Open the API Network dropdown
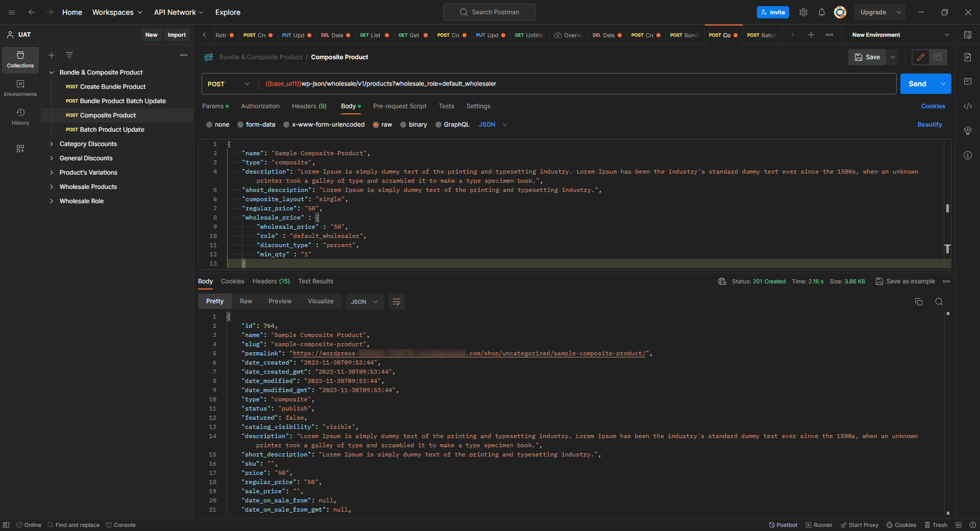The height and width of the screenshot is (531, 980). [x=179, y=12]
